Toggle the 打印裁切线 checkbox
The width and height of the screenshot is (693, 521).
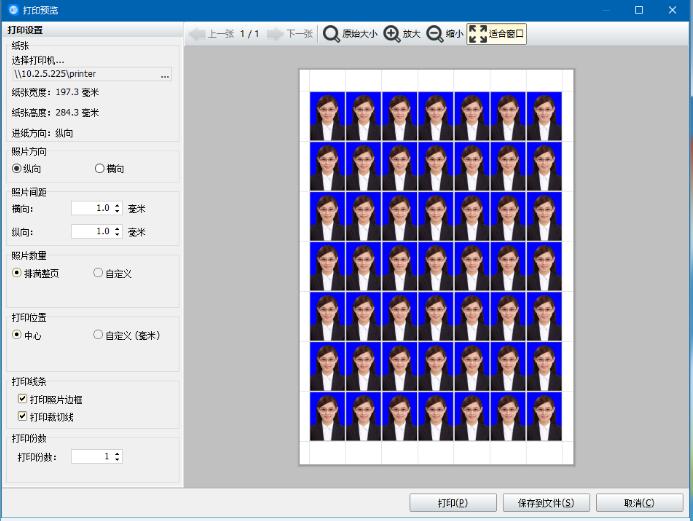point(23,416)
